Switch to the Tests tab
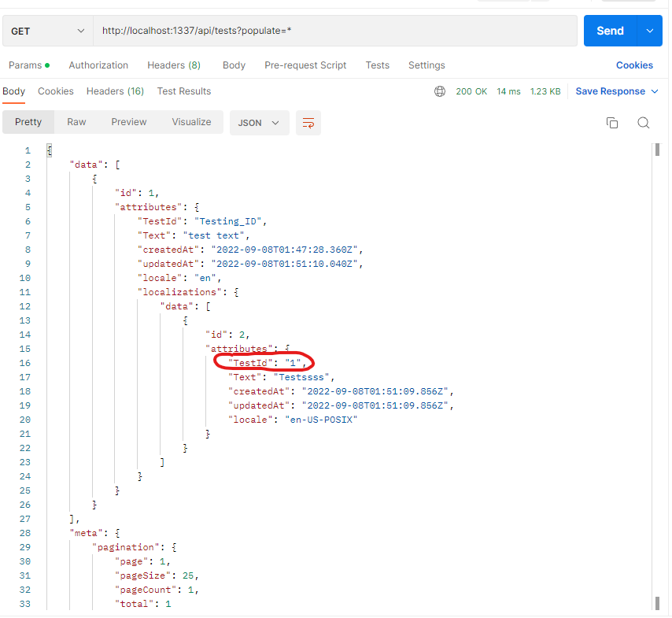Viewport: 672px width, 618px height. coord(377,65)
